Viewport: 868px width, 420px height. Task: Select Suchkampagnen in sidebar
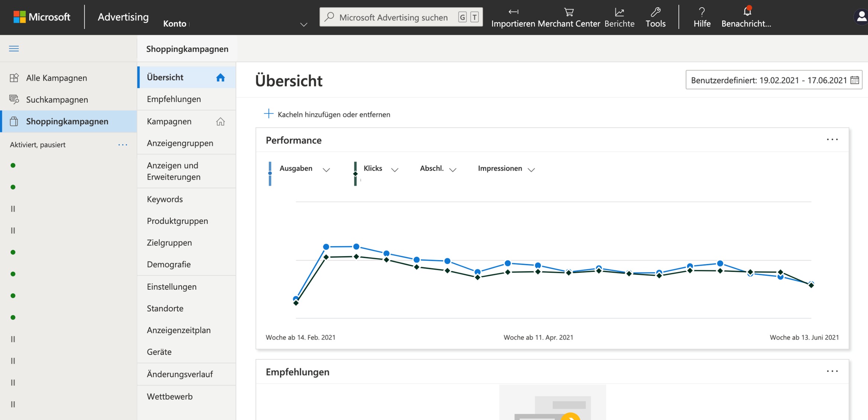pos(69,99)
